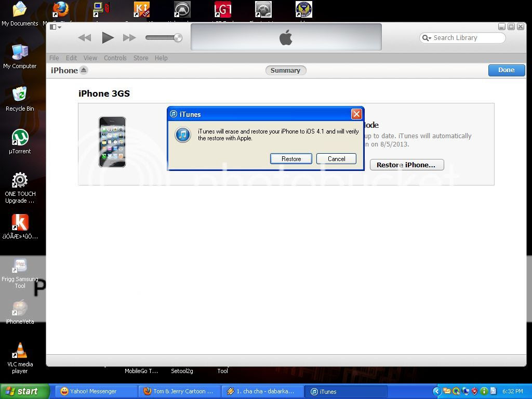Open Frigg Samsung Tool shortcut
532x399 pixels.
tap(20, 273)
